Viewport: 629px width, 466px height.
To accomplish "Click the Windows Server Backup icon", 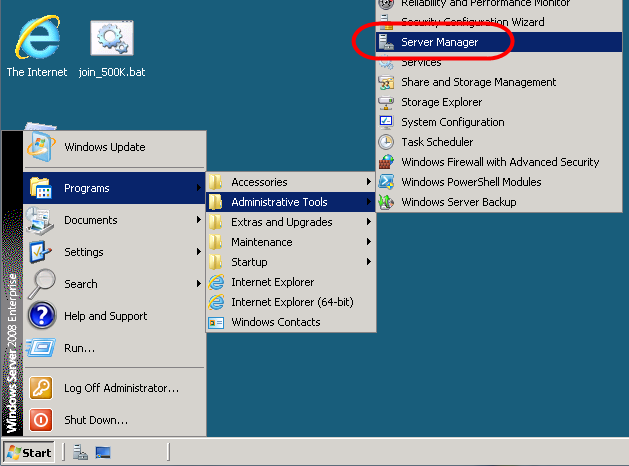I will click(386, 202).
